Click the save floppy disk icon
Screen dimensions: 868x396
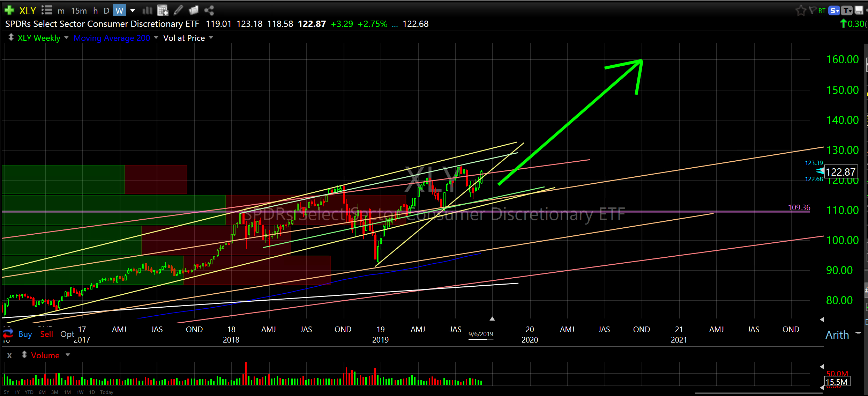(859, 10)
